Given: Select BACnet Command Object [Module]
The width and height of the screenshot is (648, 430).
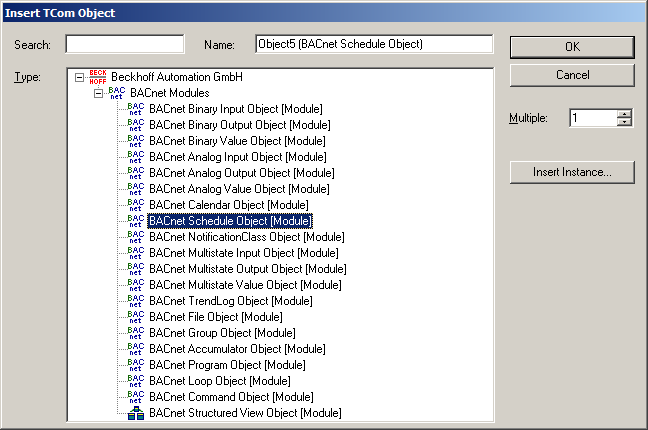Looking at the screenshot, I should tap(231, 397).
